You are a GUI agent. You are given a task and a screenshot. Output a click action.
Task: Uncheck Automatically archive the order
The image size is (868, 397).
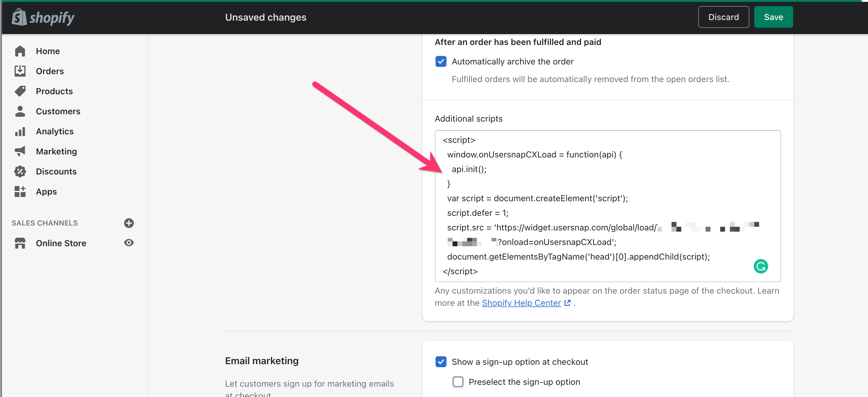pyautogui.click(x=441, y=62)
